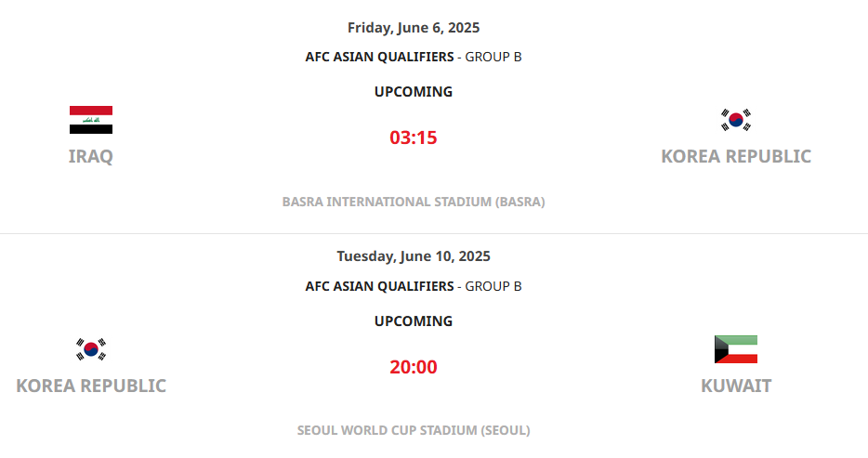This screenshot has height=458, width=868.
Task: Open the KUWAIT team name link
Action: (736, 386)
